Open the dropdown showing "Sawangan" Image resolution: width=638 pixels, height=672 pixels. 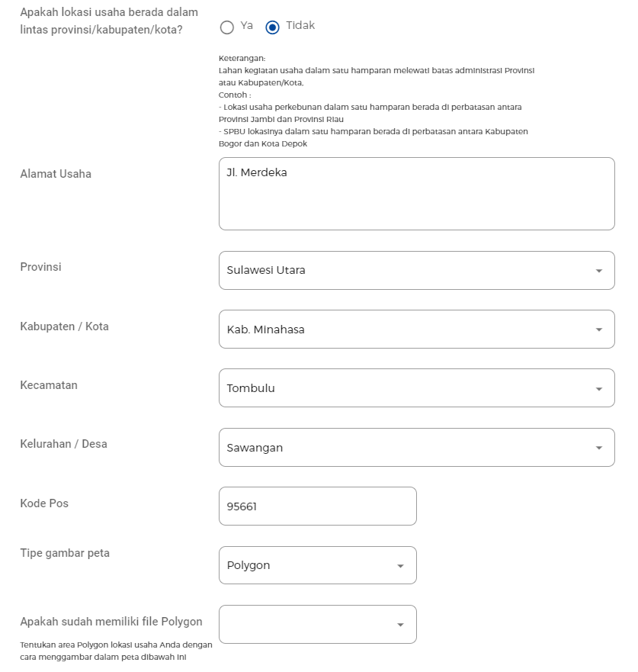tap(417, 448)
